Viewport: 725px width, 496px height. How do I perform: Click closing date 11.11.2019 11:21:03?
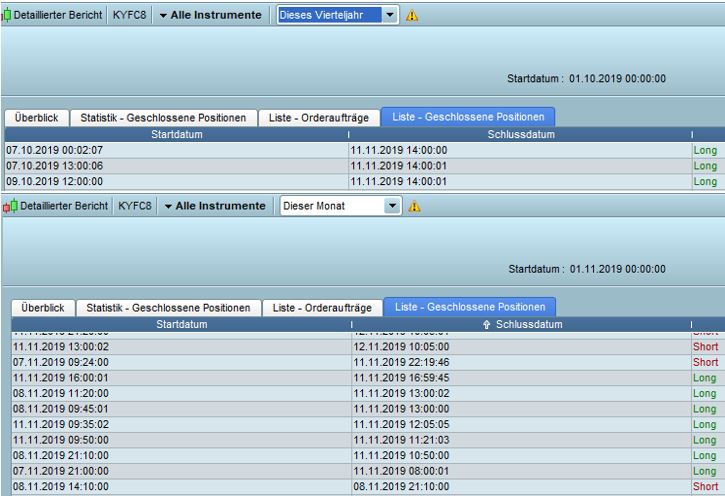[x=401, y=440]
